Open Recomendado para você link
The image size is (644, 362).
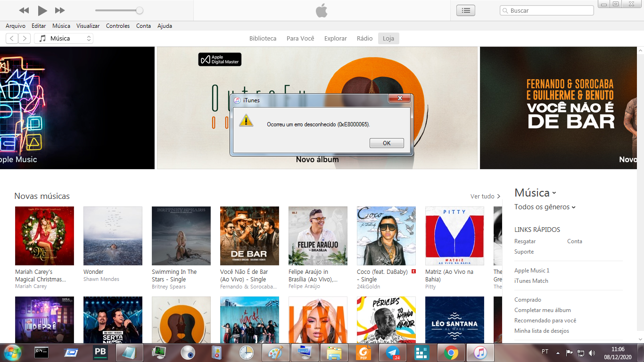click(545, 321)
